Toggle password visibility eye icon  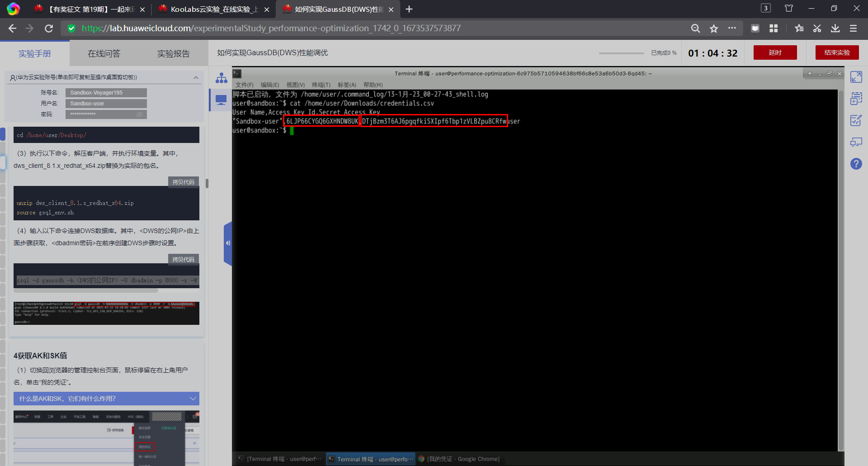140,114
